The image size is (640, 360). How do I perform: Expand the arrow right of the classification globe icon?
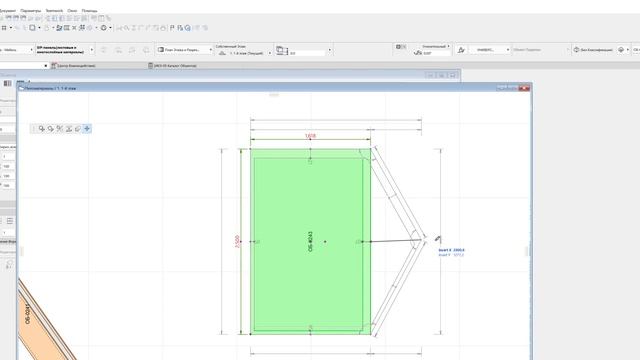[x=628, y=50]
